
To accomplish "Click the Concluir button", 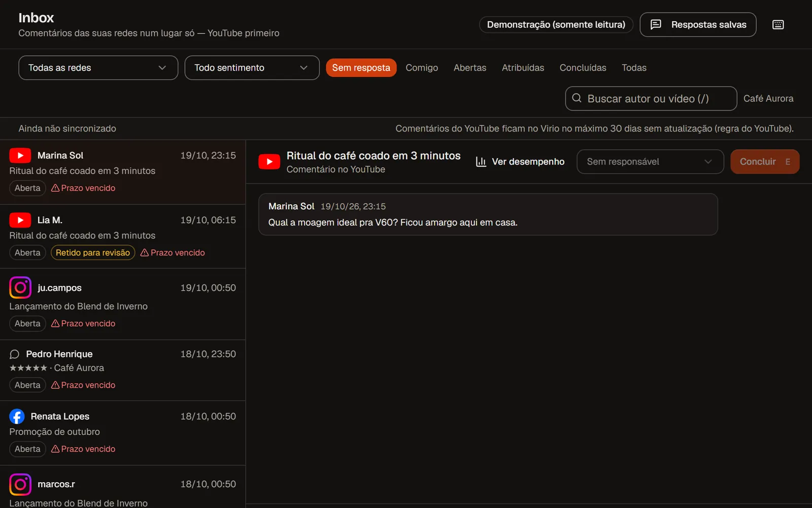I will pos(765,162).
